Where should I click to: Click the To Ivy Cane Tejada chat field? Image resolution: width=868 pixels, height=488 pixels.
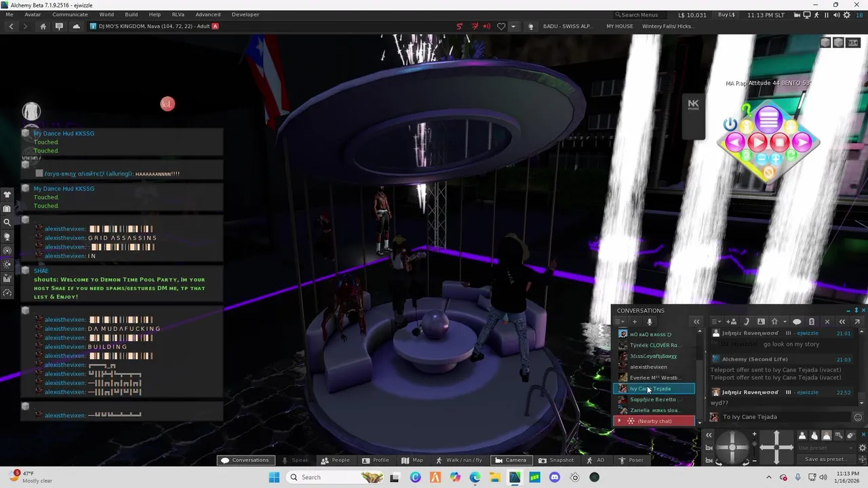[785, 417]
